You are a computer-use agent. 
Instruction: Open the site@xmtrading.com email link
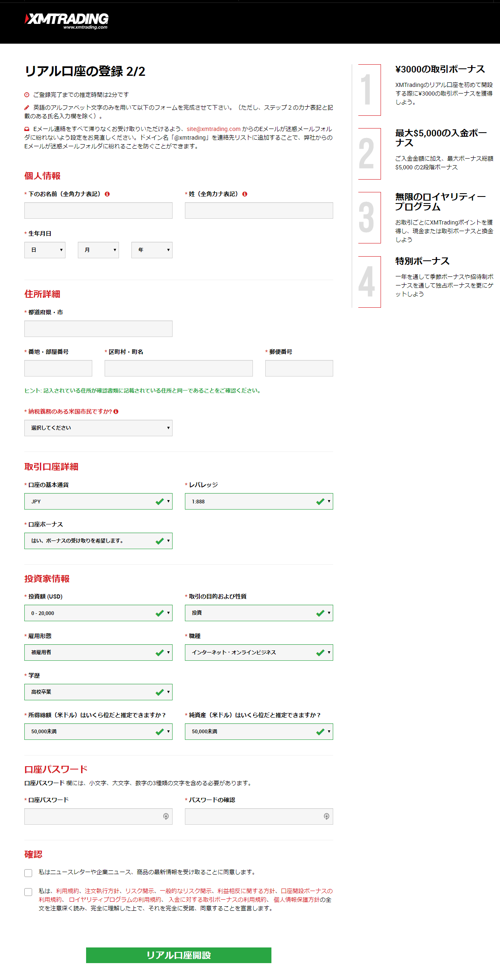click(x=213, y=129)
